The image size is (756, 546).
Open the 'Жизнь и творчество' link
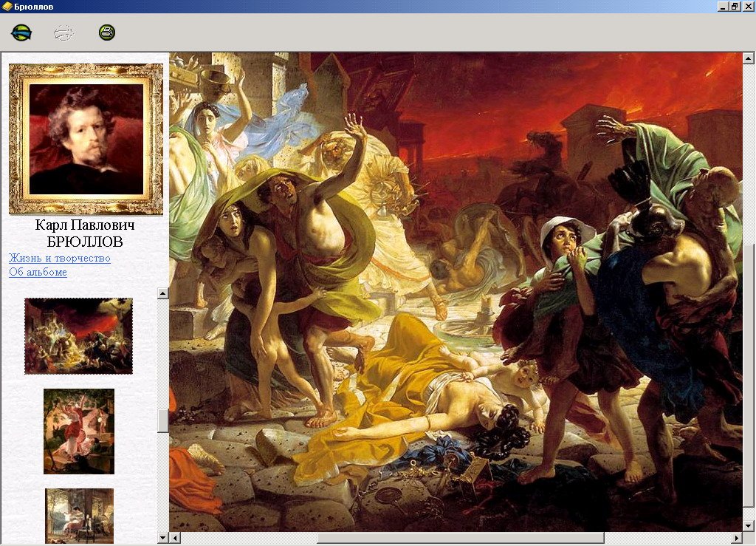click(60, 258)
